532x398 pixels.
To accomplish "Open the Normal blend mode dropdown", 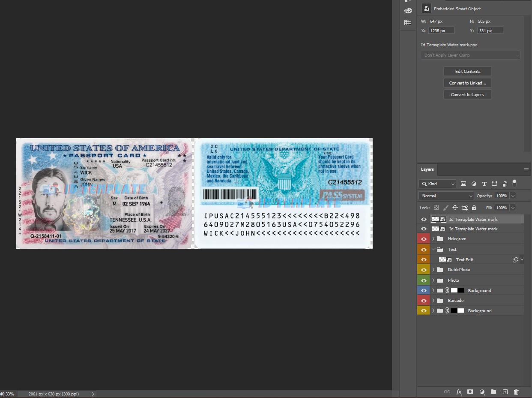I will tap(446, 196).
